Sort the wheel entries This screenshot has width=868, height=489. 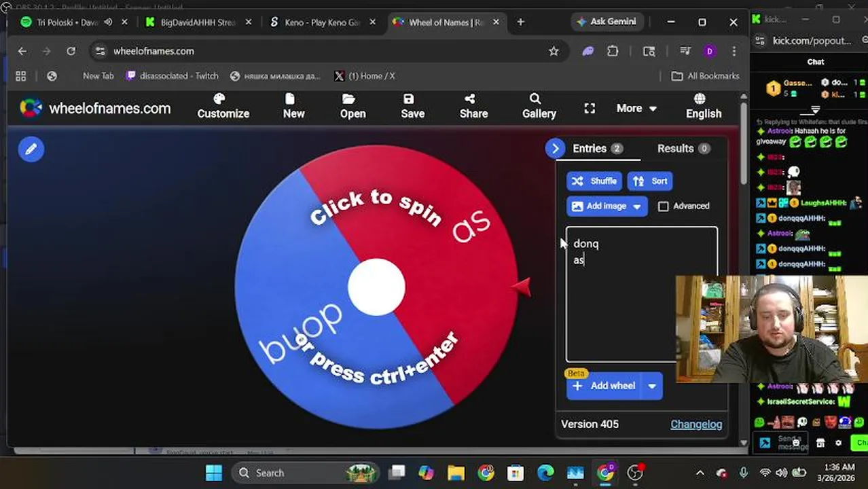pyautogui.click(x=650, y=181)
